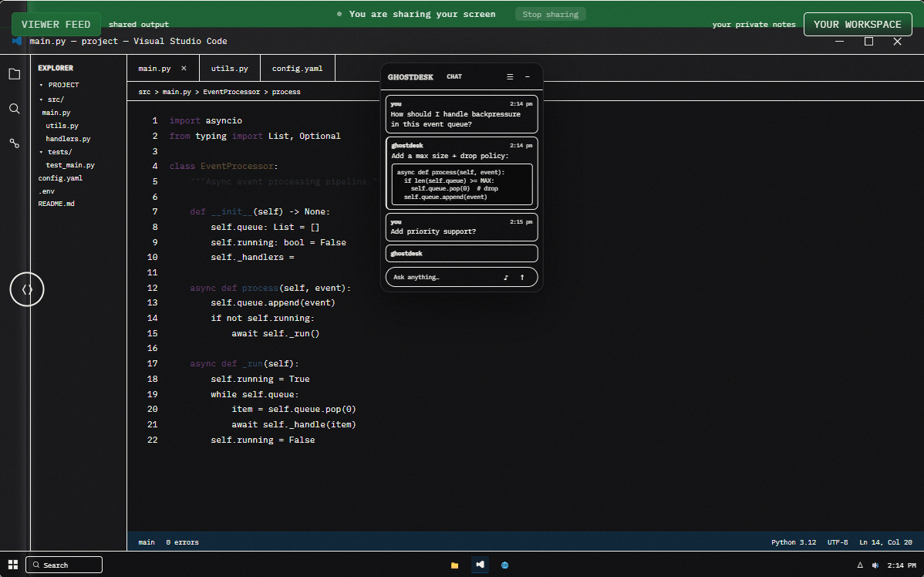Click the round code brackets slider handle

[x=27, y=290]
